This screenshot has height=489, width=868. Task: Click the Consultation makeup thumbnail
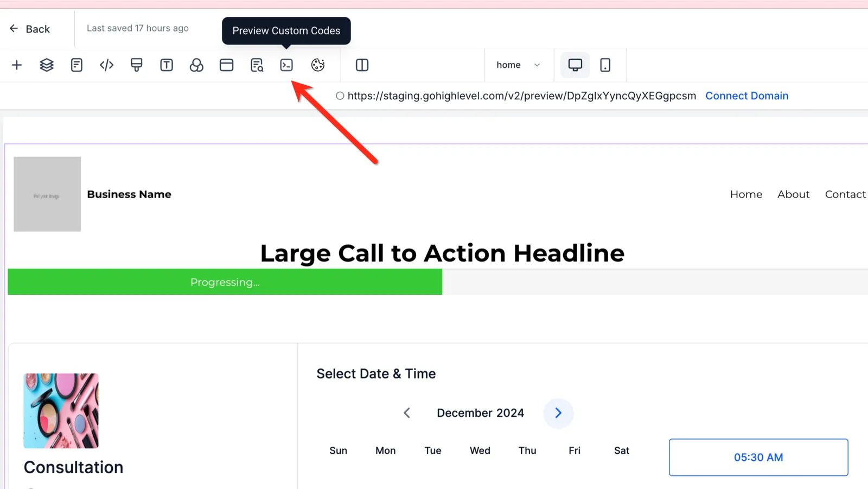(x=61, y=411)
